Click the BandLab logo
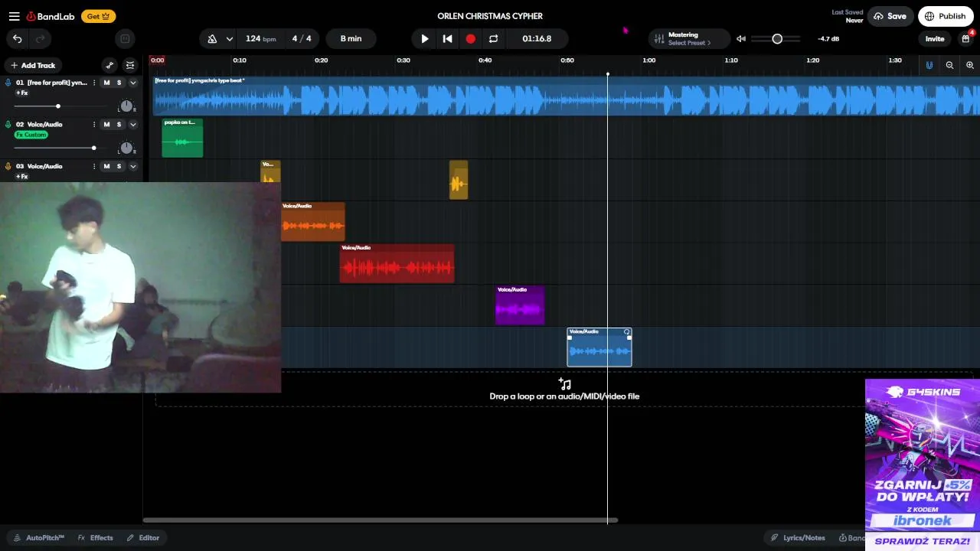The width and height of the screenshot is (980, 551). (x=50, y=16)
